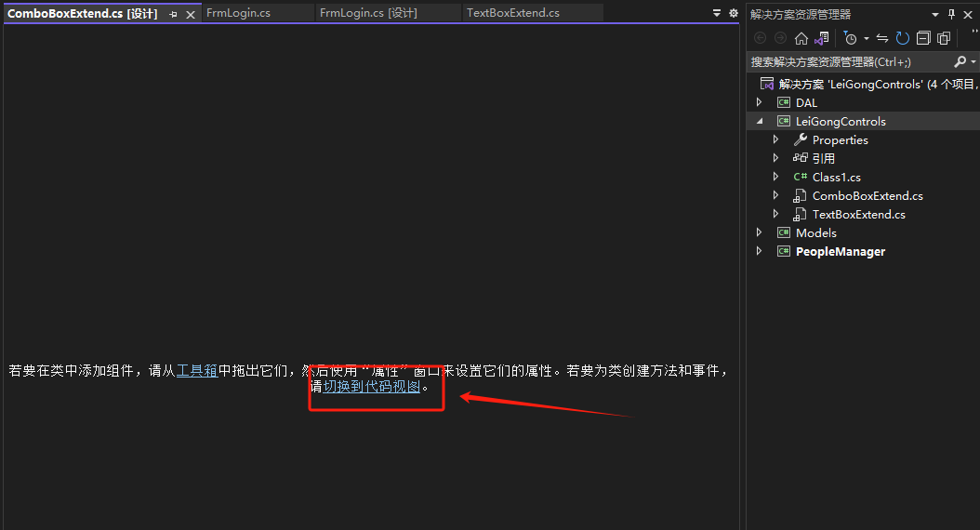Toggle Show All Files in Solution Explorer
Viewport: 980px width, 530px height.
coord(944,38)
